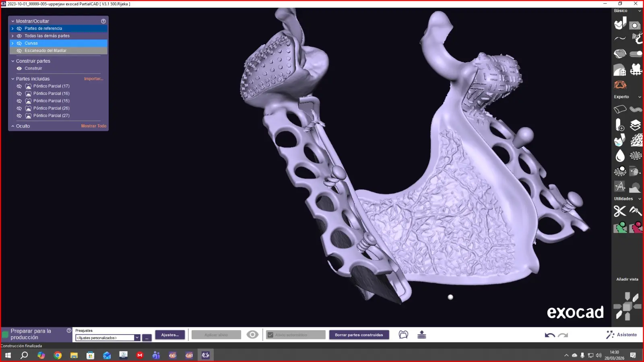The image size is (644, 362).
Task: Select the water drop tool icon
Action: 620,156
